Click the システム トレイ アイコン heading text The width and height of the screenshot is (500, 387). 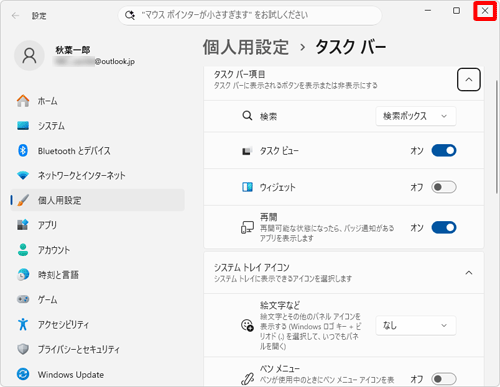(252, 267)
